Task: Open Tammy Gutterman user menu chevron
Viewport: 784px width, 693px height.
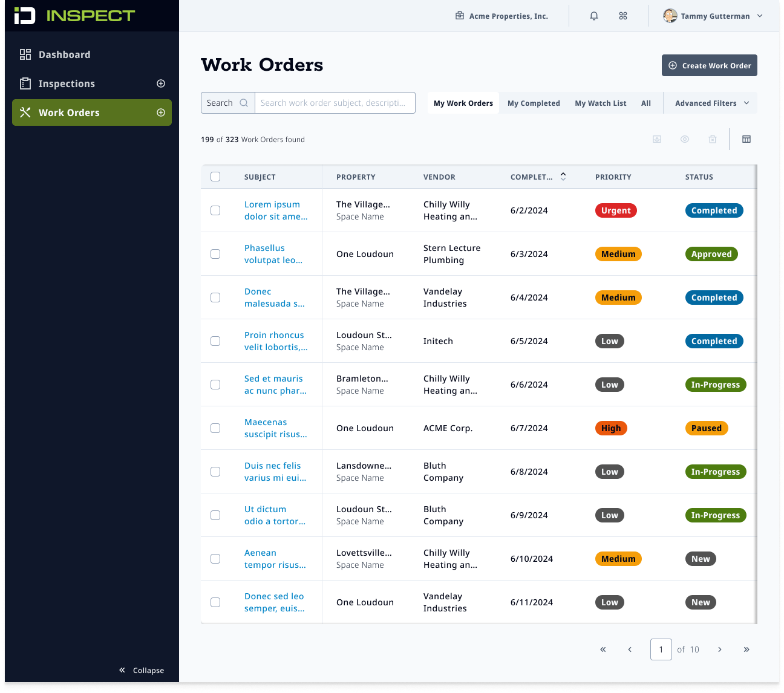Action: click(x=760, y=16)
